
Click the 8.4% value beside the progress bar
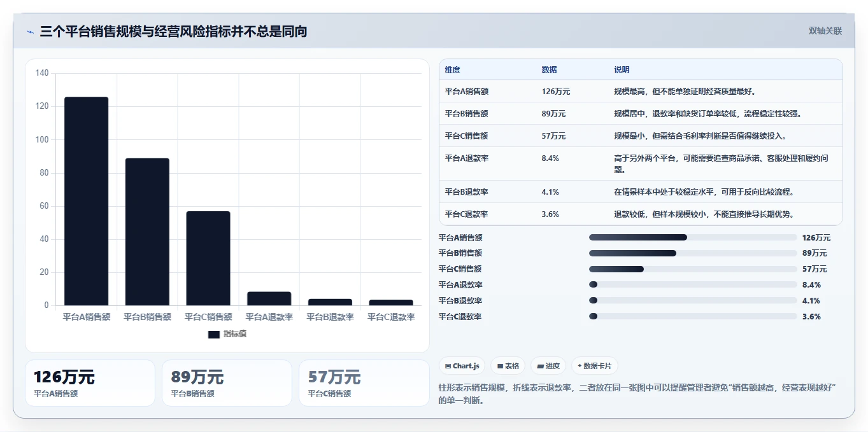[811, 284]
